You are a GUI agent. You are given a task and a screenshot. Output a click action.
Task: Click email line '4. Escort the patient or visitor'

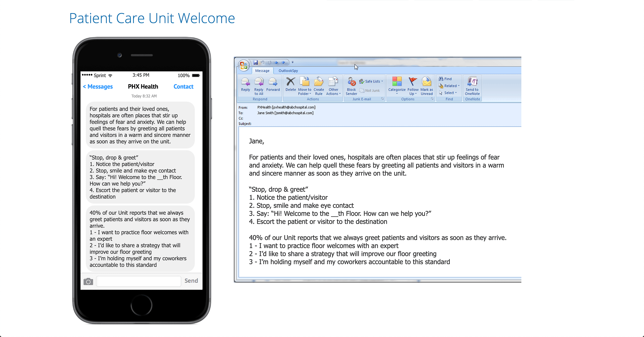coord(318,222)
